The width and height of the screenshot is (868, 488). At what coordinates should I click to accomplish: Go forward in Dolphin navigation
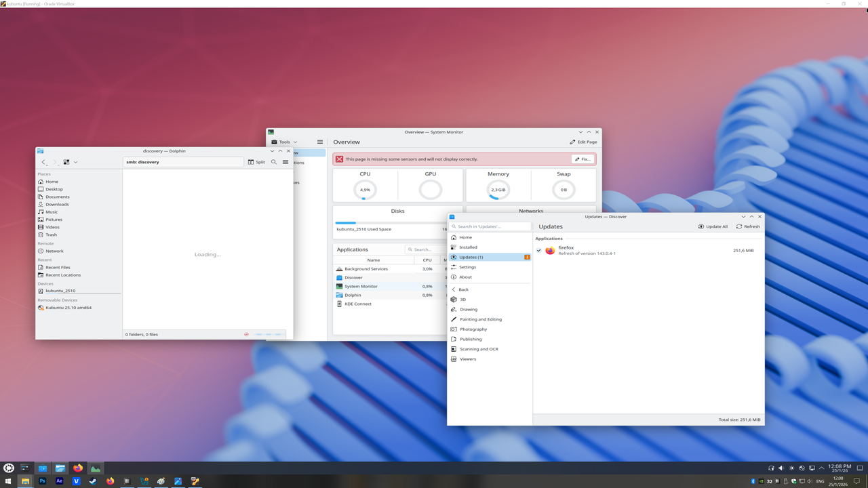pos(55,162)
